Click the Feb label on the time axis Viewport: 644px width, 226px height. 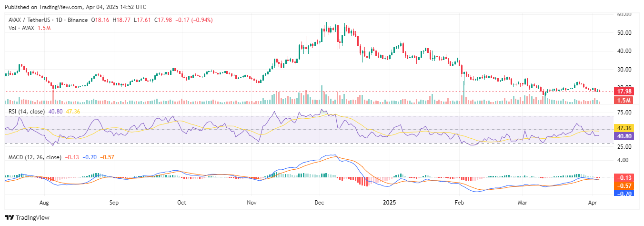459,202
